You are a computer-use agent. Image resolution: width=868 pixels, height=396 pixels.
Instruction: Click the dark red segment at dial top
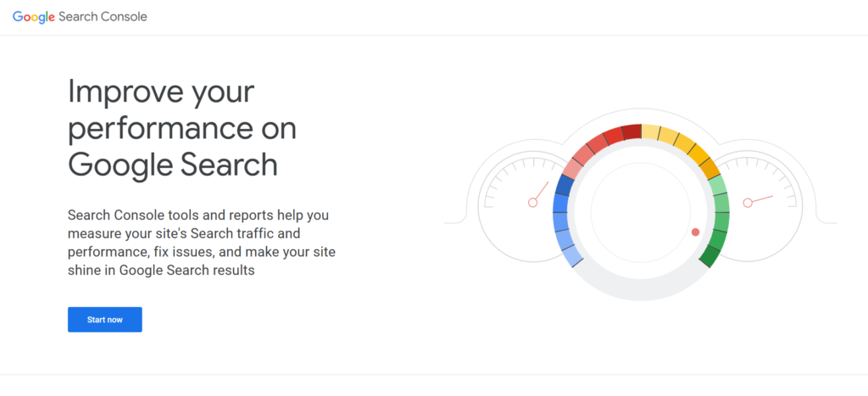click(x=632, y=131)
